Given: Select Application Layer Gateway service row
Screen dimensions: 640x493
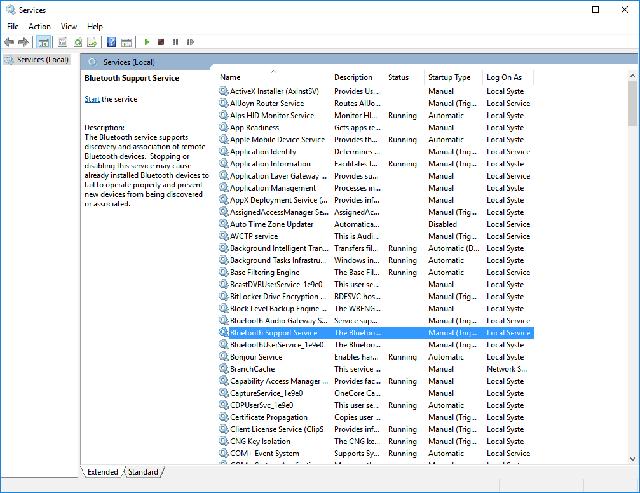Looking at the screenshot, I should point(376,176).
